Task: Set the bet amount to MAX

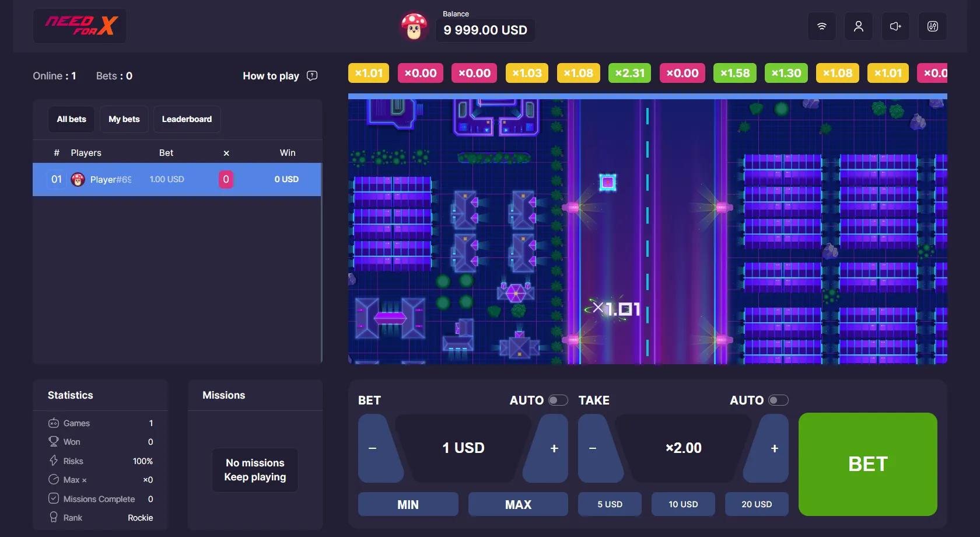Action: click(x=517, y=504)
